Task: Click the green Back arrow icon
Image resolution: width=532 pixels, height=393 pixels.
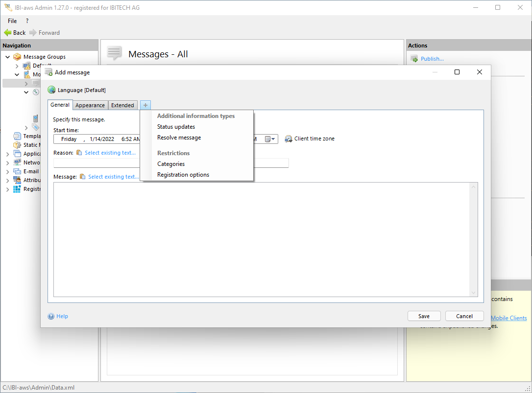Action: tap(7, 33)
